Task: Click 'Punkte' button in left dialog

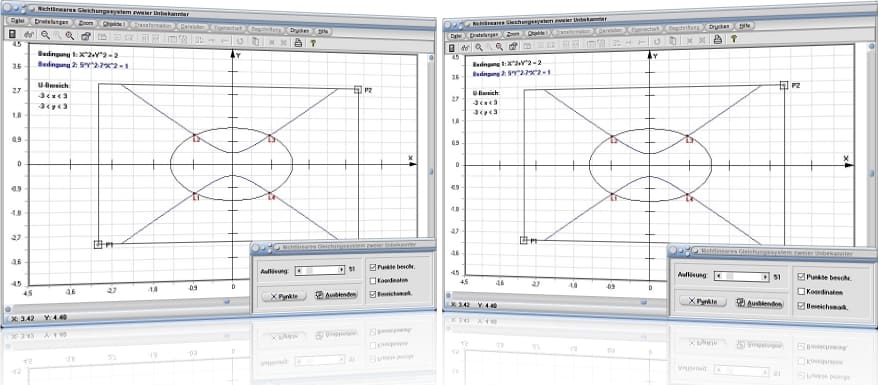Action: tap(284, 296)
